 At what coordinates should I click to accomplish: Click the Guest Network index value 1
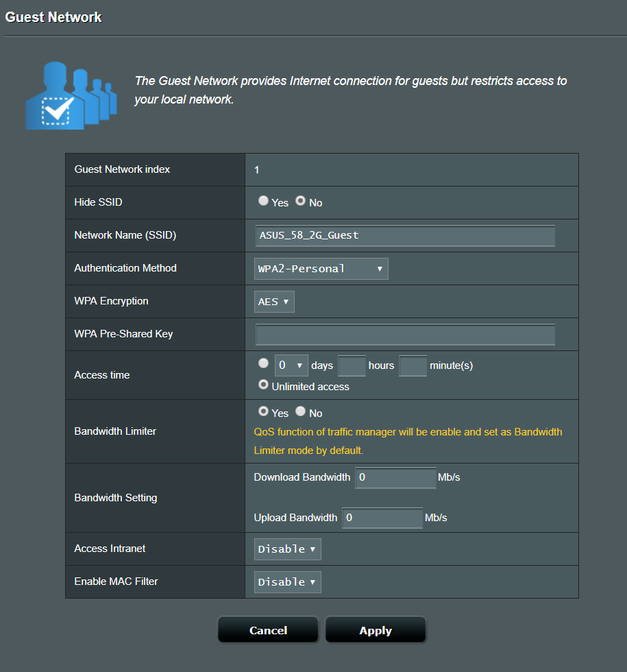tap(256, 170)
